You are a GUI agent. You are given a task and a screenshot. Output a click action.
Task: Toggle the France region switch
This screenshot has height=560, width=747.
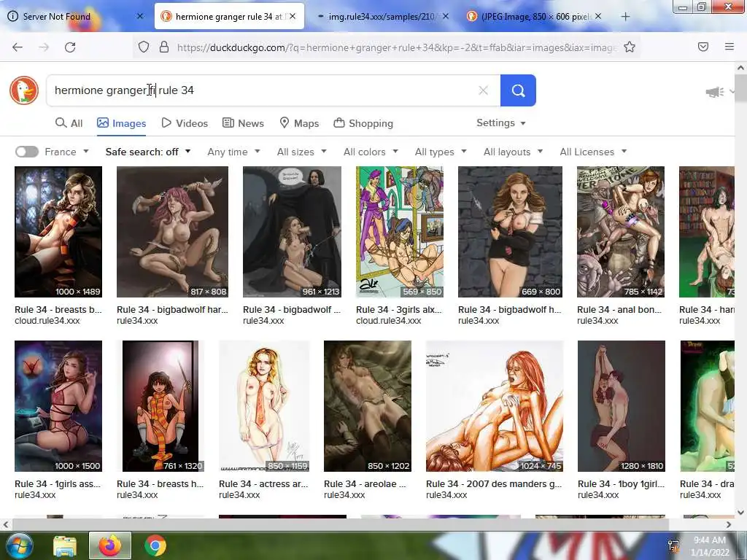coord(27,152)
